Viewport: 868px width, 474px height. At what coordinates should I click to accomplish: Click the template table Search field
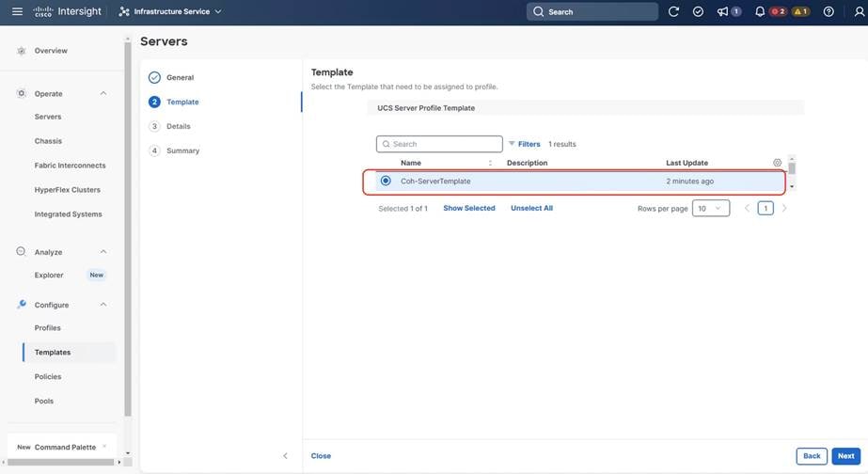[x=439, y=144]
